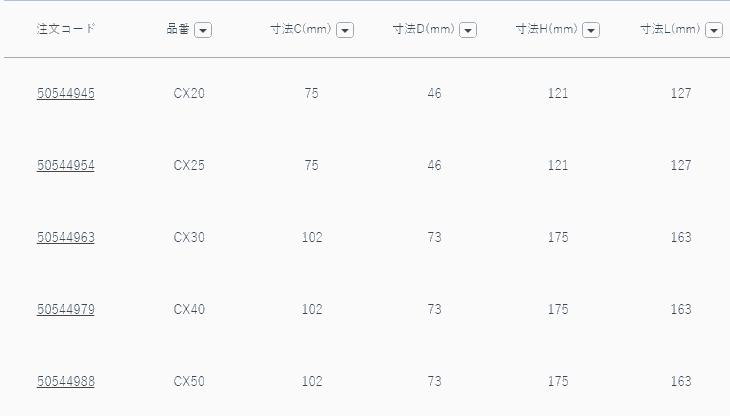Click the 寸法D(mm) column header text
This screenshot has height=416, width=730.
coord(424,29)
